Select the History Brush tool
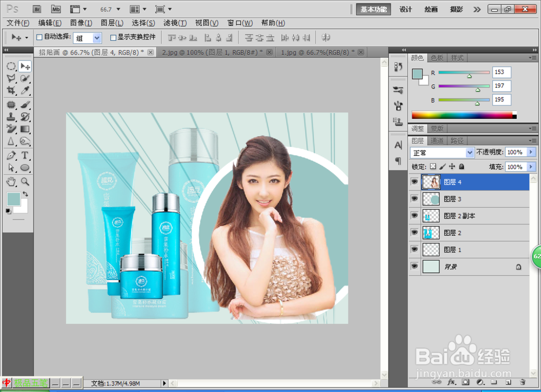 pos(25,117)
